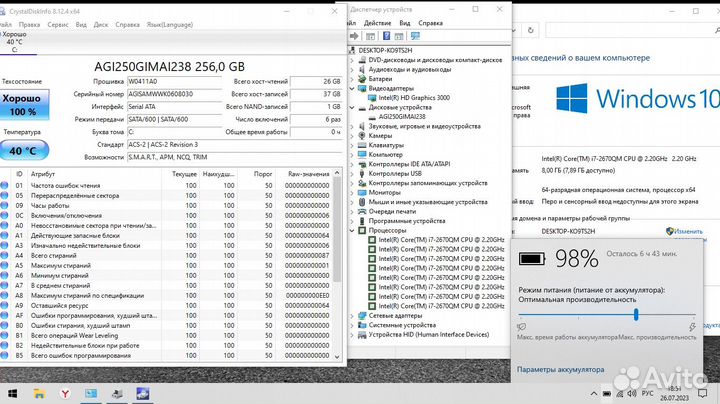Click the 40 °C temperature button
This screenshot has height=404, width=720.
pyautogui.click(x=23, y=151)
